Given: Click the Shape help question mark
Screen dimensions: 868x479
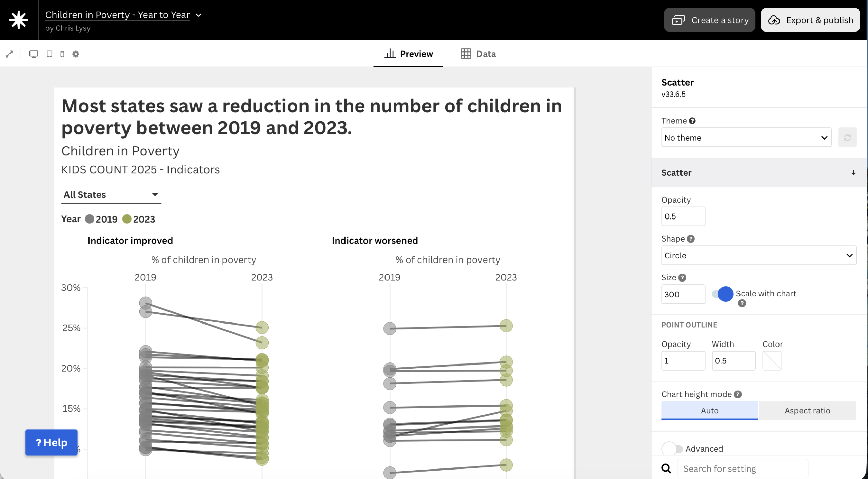Looking at the screenshot, I should (x=691, y=239).
